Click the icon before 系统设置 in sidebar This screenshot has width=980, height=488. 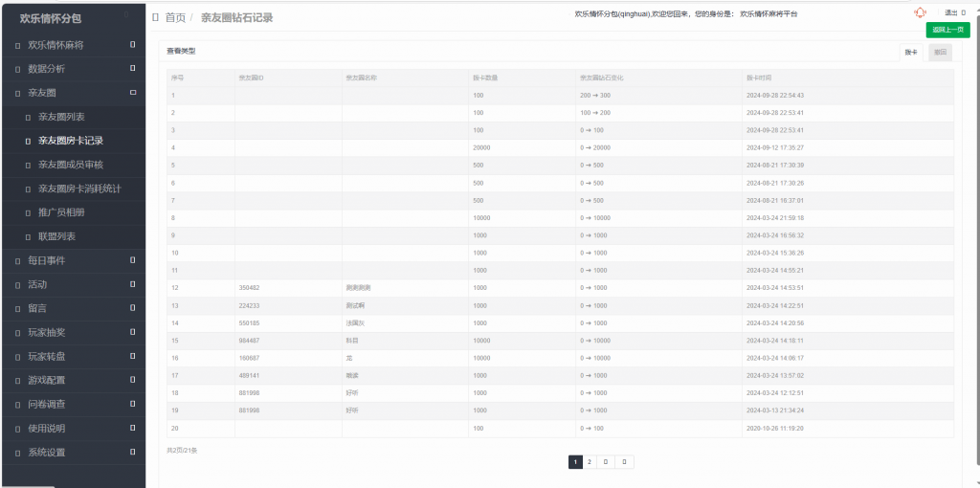point(17,453)
